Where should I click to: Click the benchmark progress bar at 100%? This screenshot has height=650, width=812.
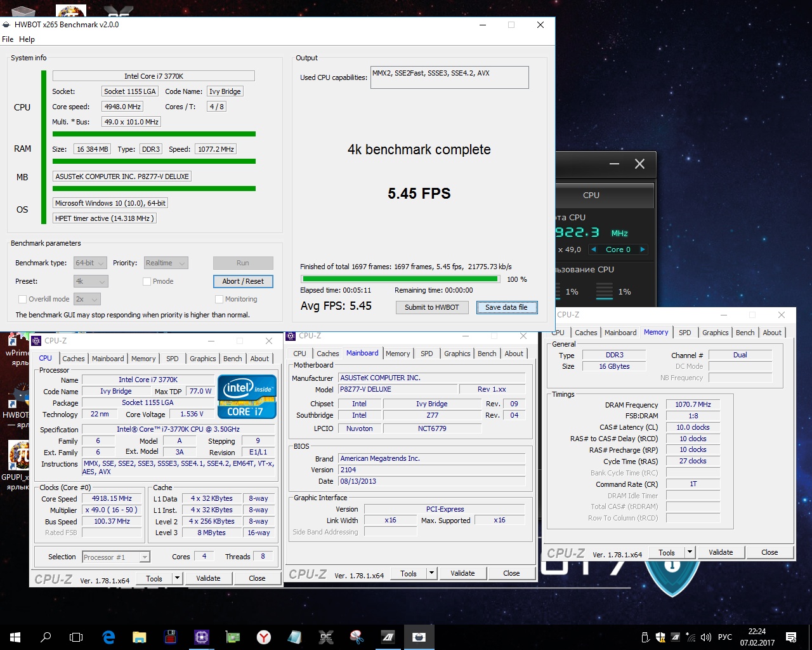(400, 279)
